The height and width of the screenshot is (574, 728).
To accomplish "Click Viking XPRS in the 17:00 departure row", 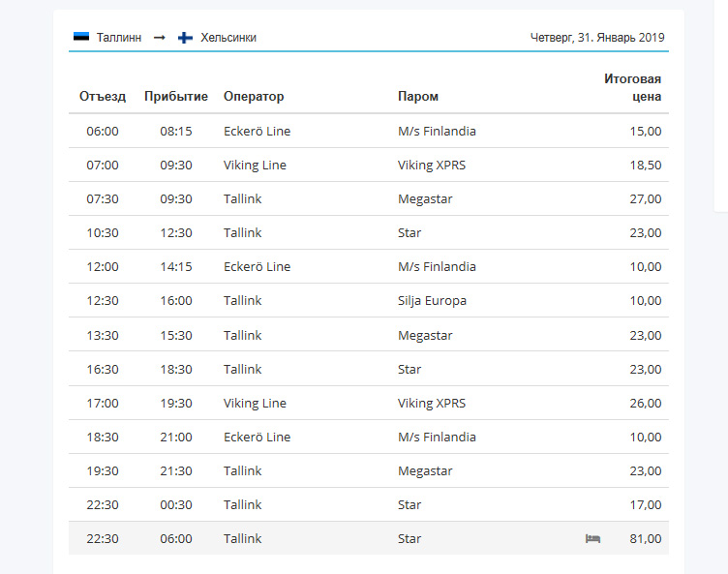I will [432, 403].
